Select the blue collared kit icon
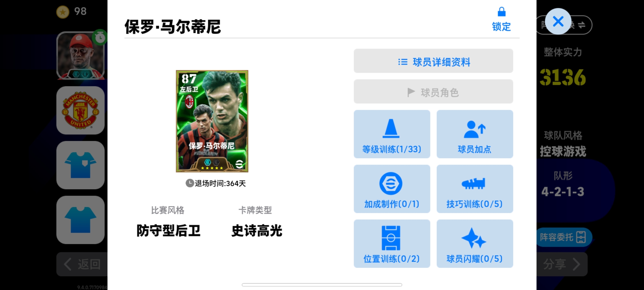 [80, 165]
